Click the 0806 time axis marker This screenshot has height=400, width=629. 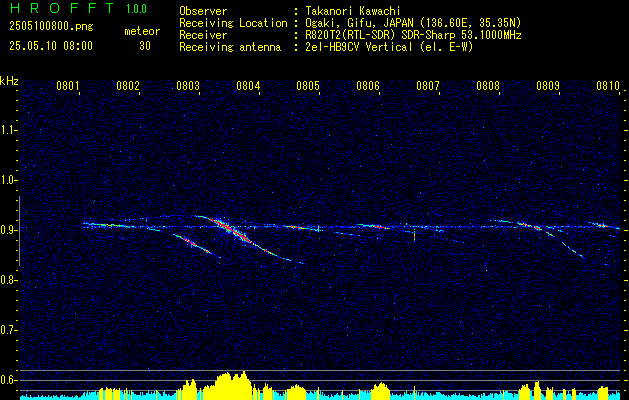click(x=368, y=86)
